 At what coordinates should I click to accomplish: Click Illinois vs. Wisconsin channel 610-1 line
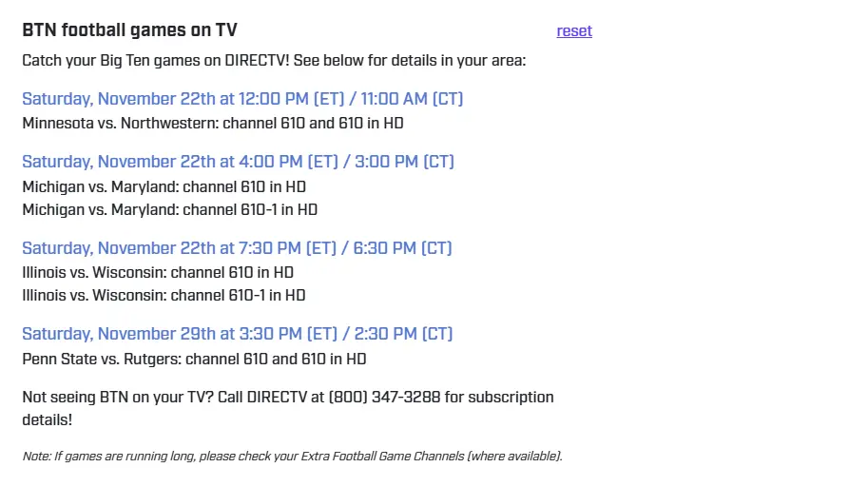coord(164,295)
